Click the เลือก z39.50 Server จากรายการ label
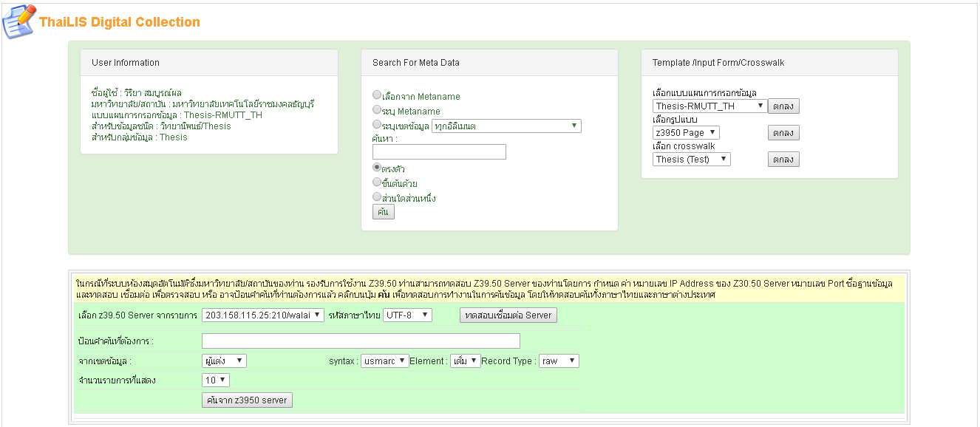Screen dimensions: 980x427 (x=137, y=315)
